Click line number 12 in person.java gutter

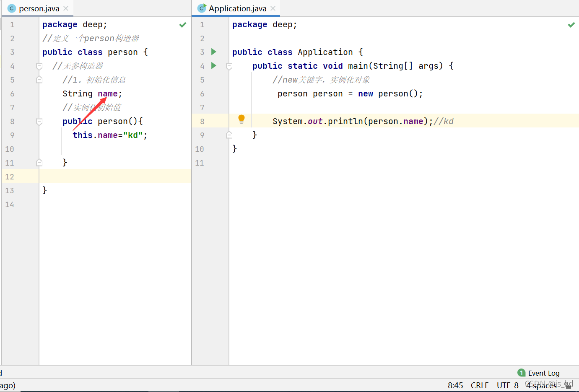[x=10, y=177]
